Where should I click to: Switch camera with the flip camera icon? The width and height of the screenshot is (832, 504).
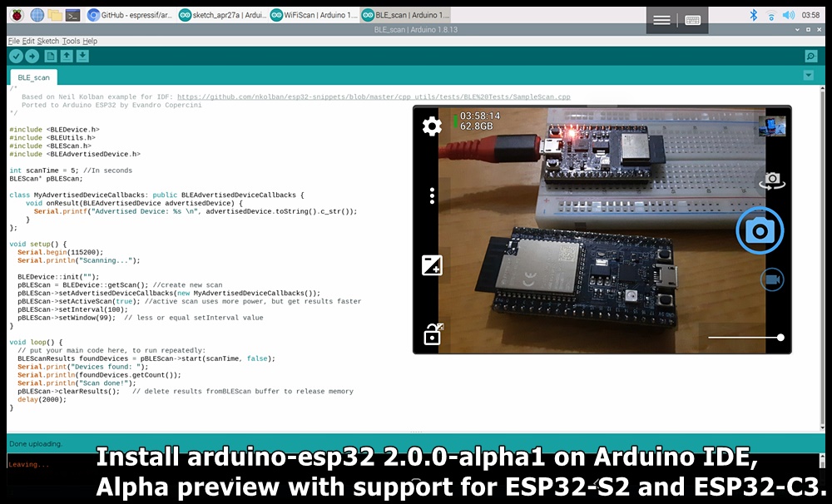(x=772, y=180)
